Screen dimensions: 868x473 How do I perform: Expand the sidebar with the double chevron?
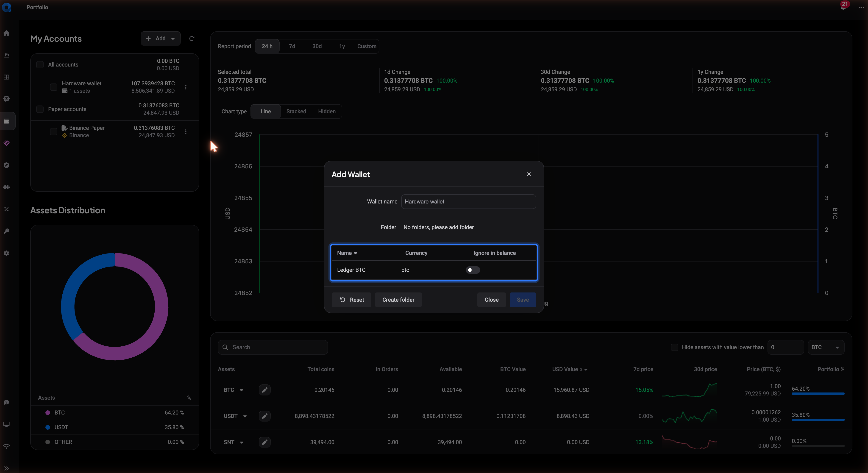[6, 468]
